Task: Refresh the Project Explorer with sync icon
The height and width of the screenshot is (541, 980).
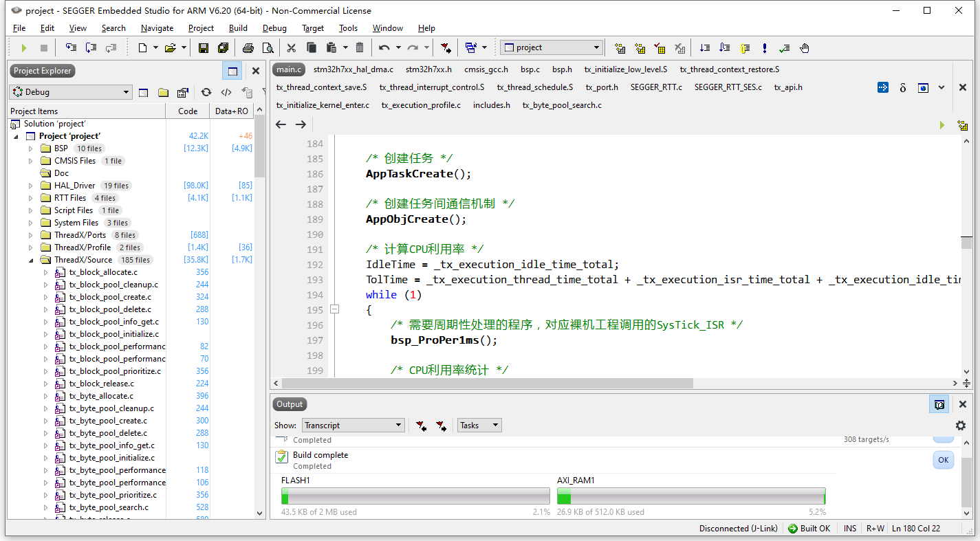Action: pos(206,92)
